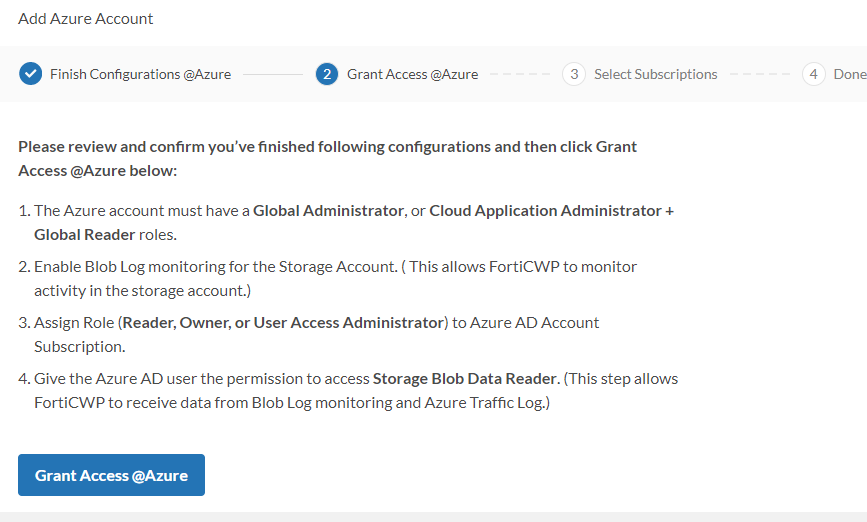Click the bold Cloud Application Administrator text

click(x=545, y=211)
